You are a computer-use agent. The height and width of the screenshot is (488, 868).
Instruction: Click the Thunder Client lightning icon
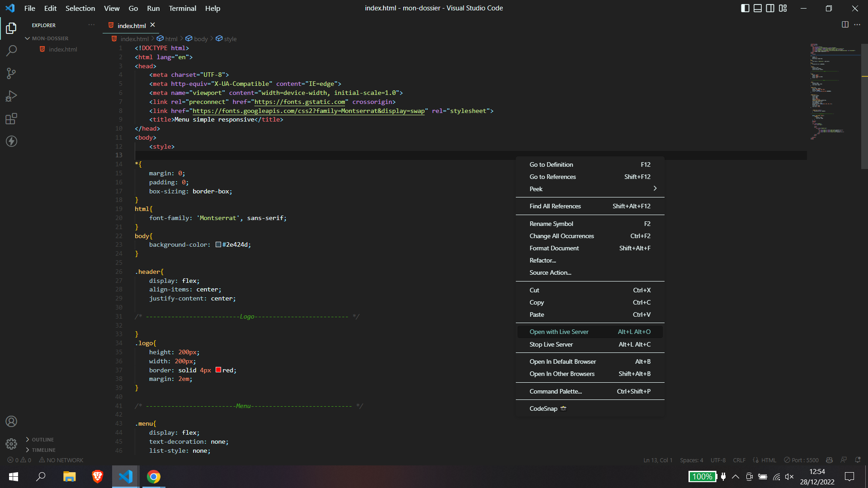point(11,141)
